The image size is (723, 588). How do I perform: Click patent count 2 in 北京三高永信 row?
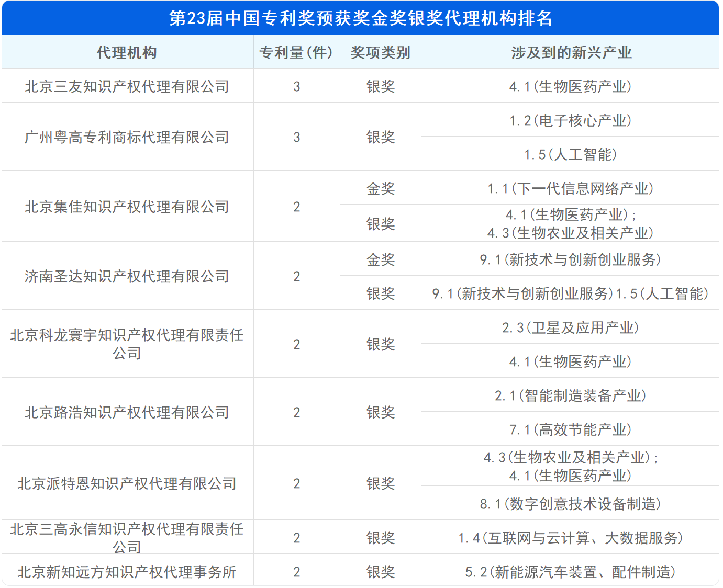pyautogui.click(x=297, y=537)
